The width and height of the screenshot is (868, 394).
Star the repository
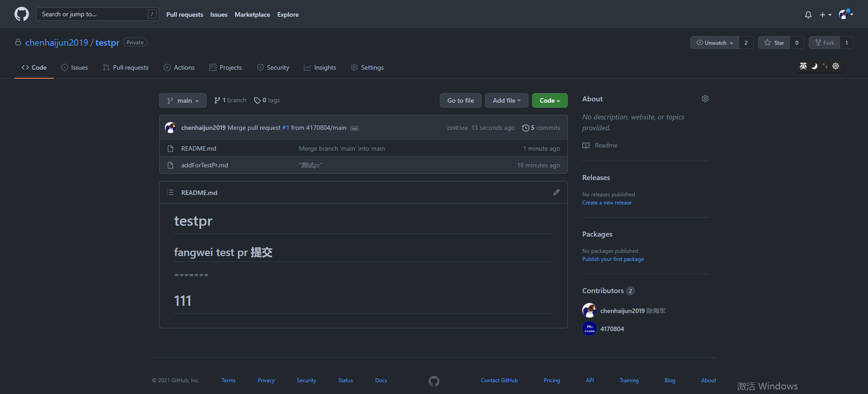coord(774,43)
